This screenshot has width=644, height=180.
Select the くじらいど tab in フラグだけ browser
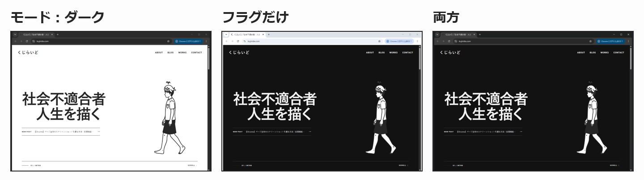(x=247, y=34)
